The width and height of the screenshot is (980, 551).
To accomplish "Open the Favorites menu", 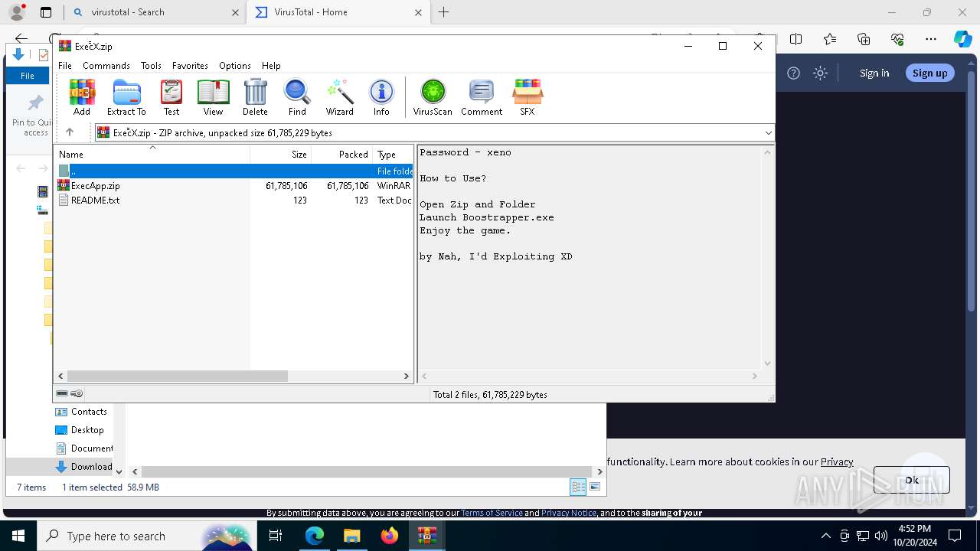I will pyautogui.click(x=190, y=66).
